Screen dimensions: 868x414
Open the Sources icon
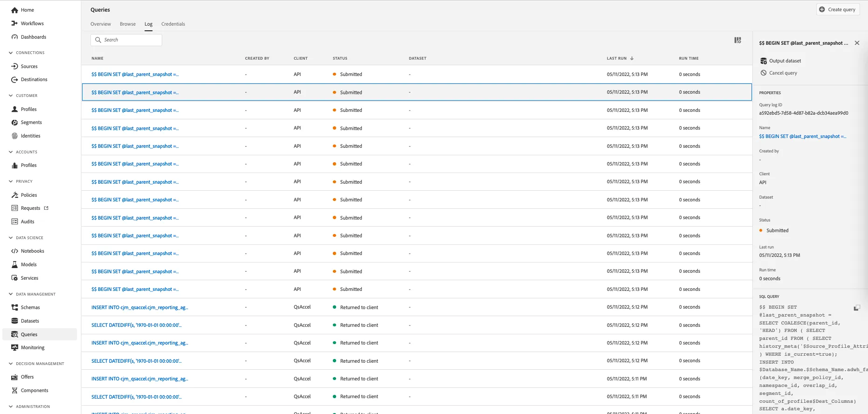pos(14,66)
